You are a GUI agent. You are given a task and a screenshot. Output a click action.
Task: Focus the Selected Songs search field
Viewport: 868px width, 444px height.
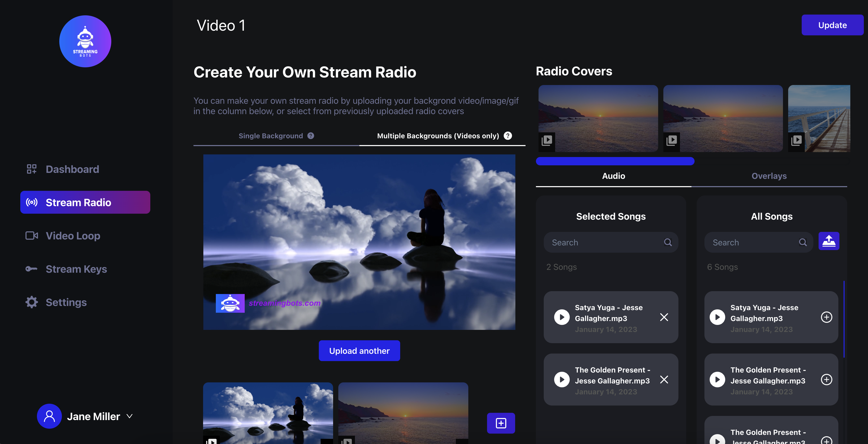click(611, 242)
